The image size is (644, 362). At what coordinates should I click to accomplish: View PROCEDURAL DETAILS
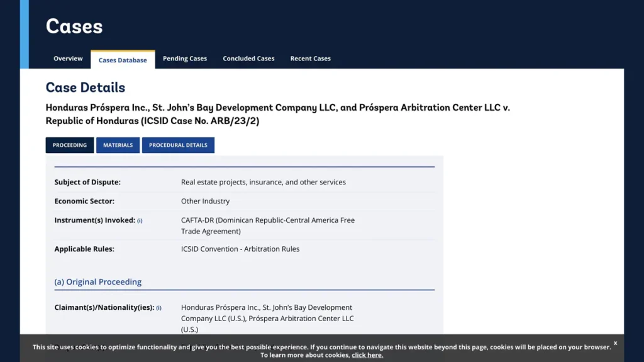(178, 145)
